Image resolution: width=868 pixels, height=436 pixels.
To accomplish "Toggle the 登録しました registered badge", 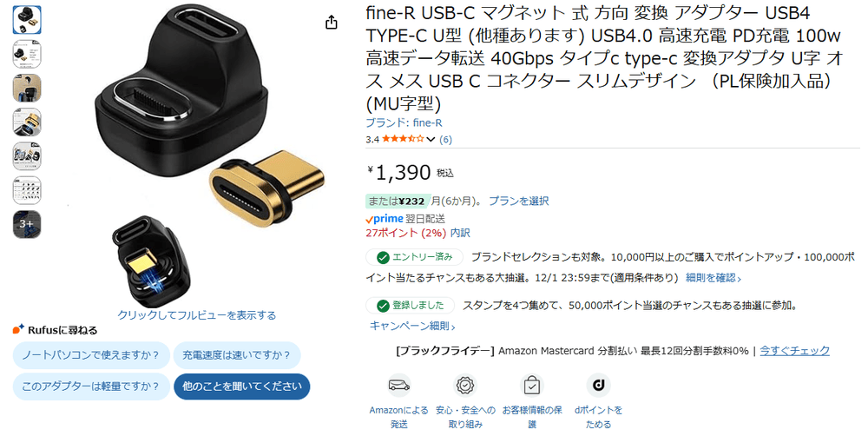I will (x=411, y=306).
